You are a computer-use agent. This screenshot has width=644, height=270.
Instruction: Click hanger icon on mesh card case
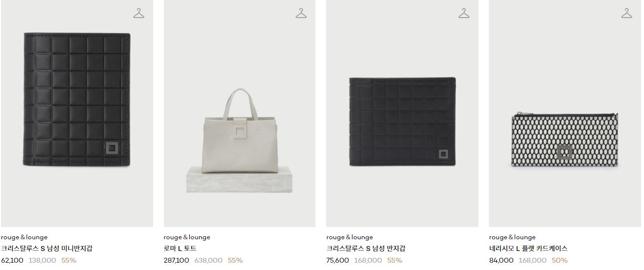(x=627, y=14)
